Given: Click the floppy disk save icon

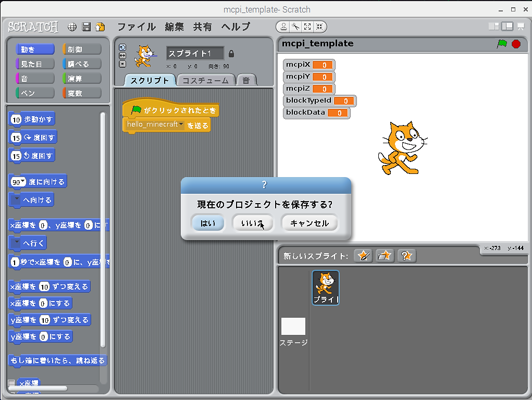Looking at the screenshot, I should coord(86,27).
